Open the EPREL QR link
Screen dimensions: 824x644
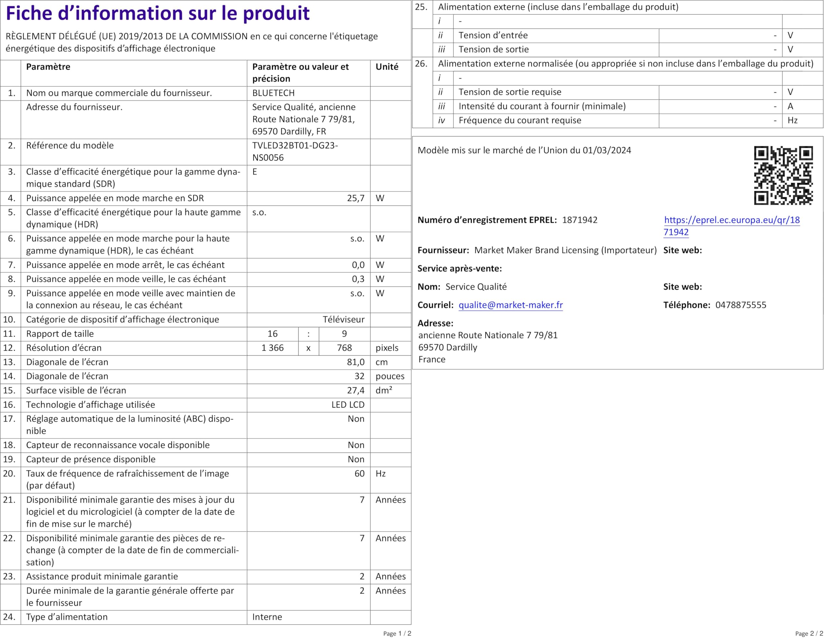point(731,220)
